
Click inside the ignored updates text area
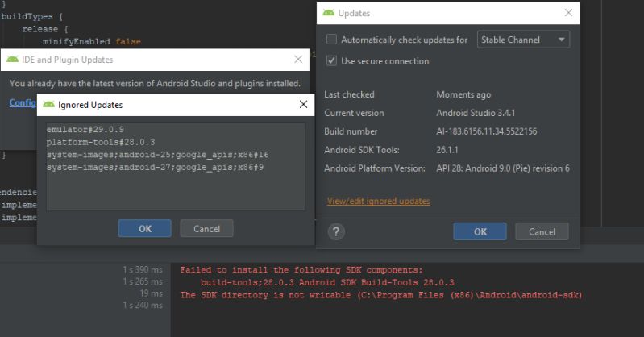pos(176,166)
